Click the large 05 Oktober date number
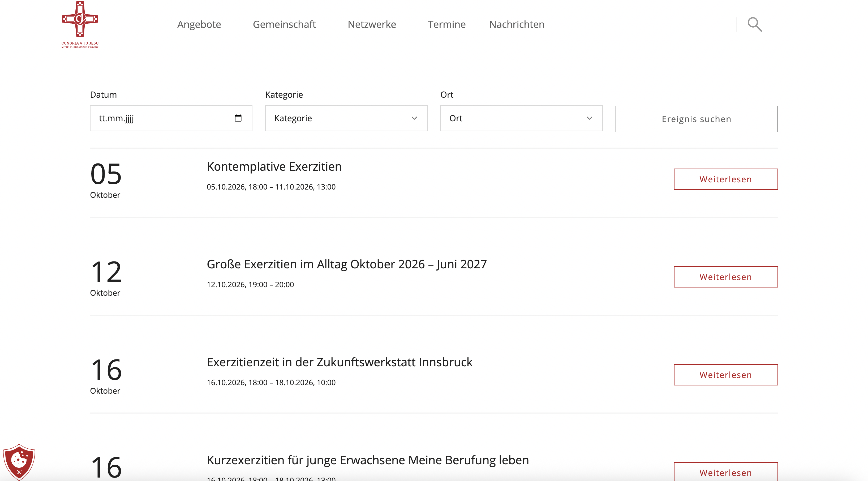This screenshot has height=481, width=868. coord(106,174)
